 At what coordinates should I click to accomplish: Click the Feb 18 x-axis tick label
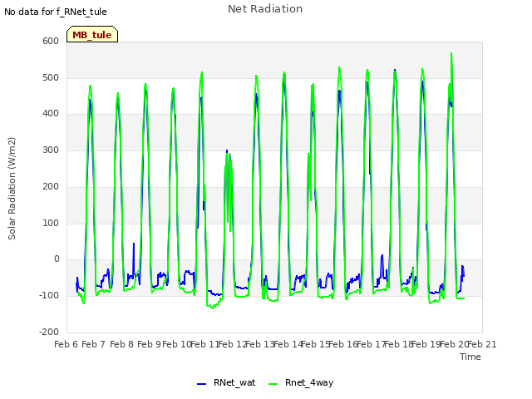click(399, 344)
